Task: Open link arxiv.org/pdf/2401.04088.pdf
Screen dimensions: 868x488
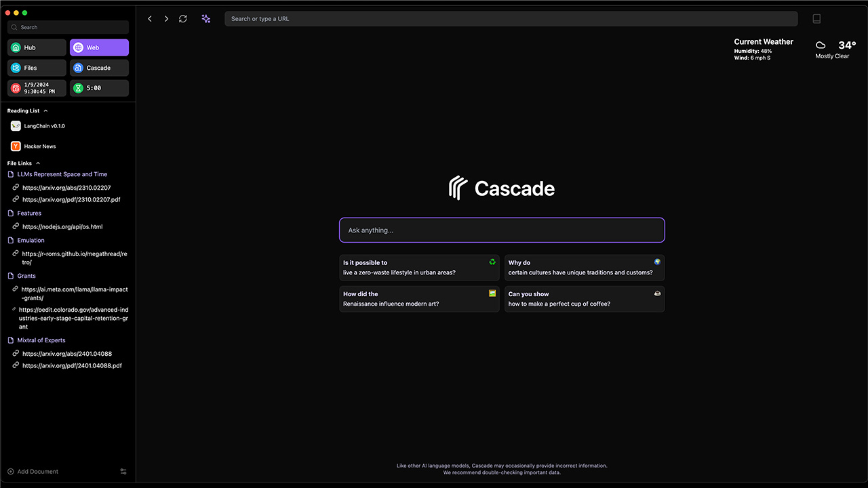Action: (72, 366)
